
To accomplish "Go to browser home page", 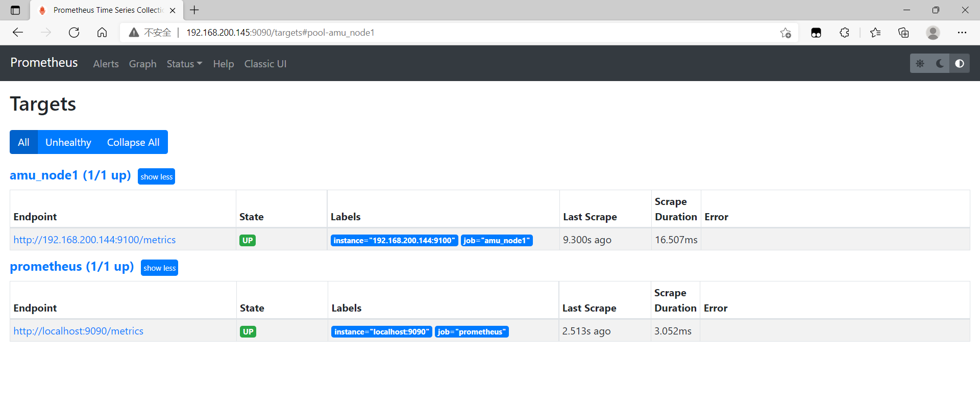I will click(102, 33).
